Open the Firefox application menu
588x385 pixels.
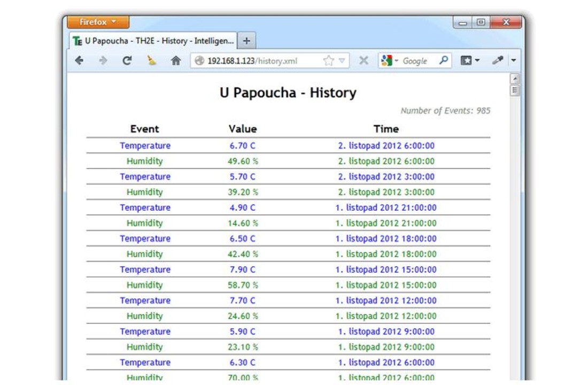97,22
